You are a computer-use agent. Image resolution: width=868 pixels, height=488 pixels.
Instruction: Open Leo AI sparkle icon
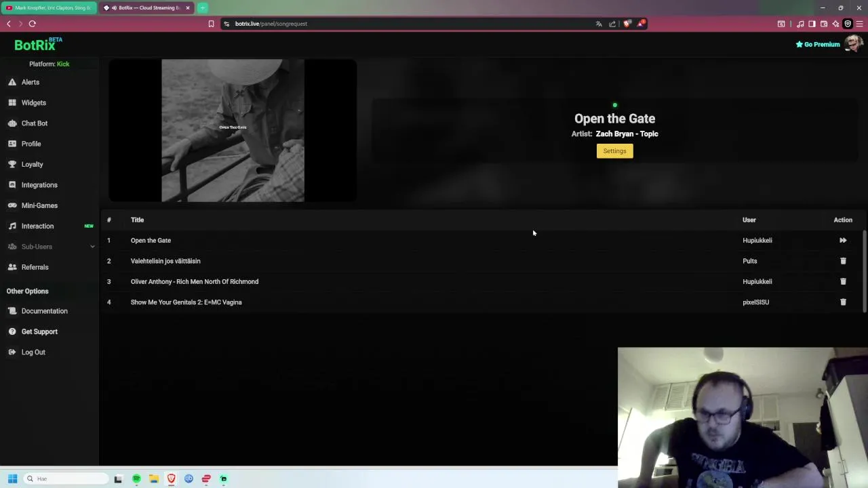point(835,24)
